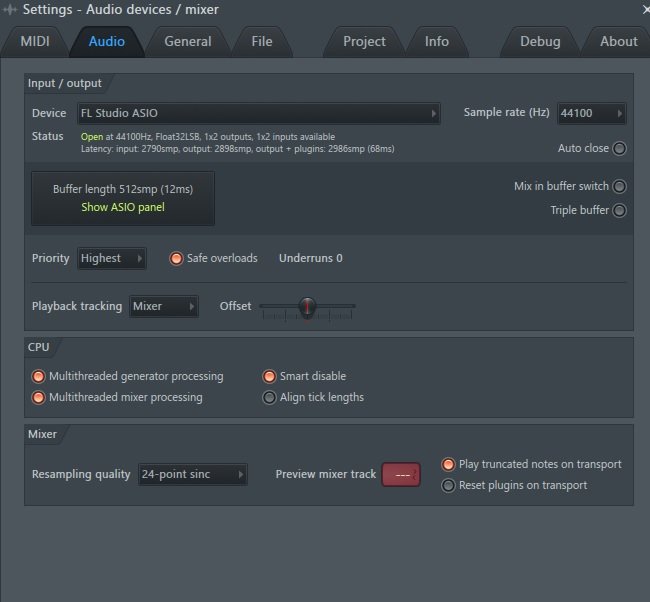Enable Triple buffer
650x602 pixels.
click(x=619, y=210)
